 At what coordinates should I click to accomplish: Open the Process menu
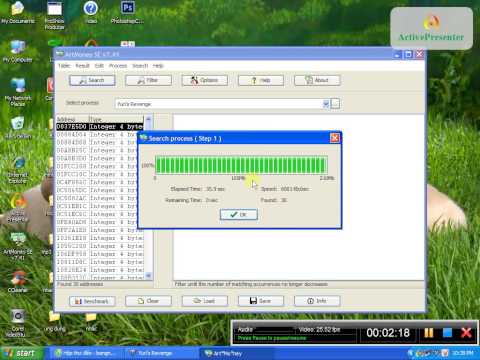118,66
